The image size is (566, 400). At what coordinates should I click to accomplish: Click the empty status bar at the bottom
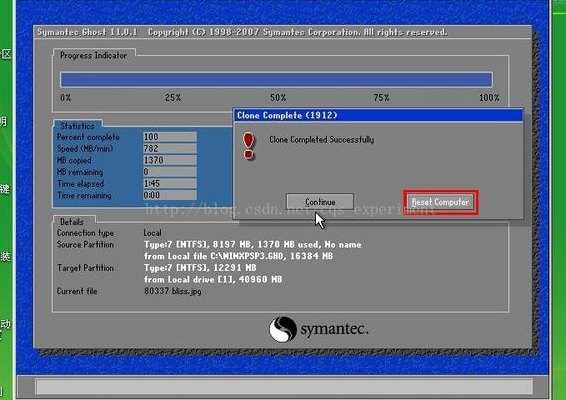coord(284,386)
